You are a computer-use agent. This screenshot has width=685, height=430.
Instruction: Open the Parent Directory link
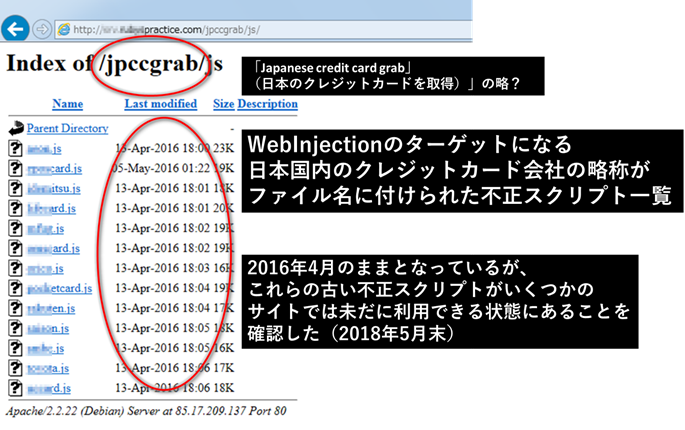pyautogui.click(x=67, y=128)
